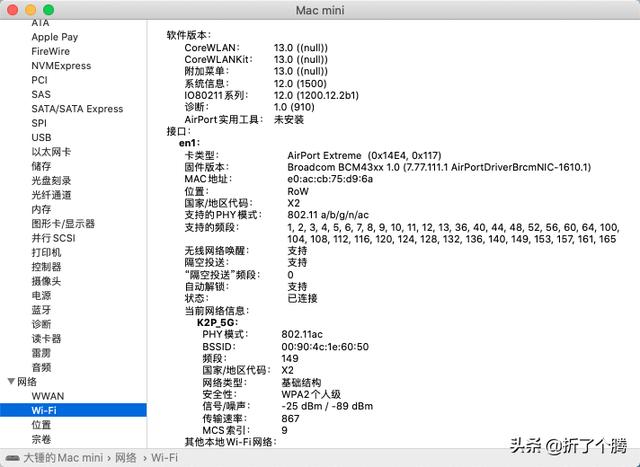The width and height of the screenshot is (640, 467).
Task: Select 宗卷 in the sidebar
Action: 41,439
